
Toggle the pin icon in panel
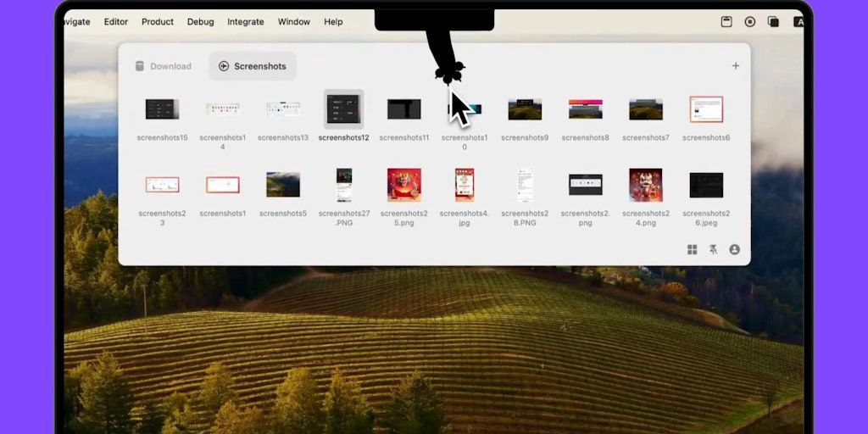click(713, 250)
